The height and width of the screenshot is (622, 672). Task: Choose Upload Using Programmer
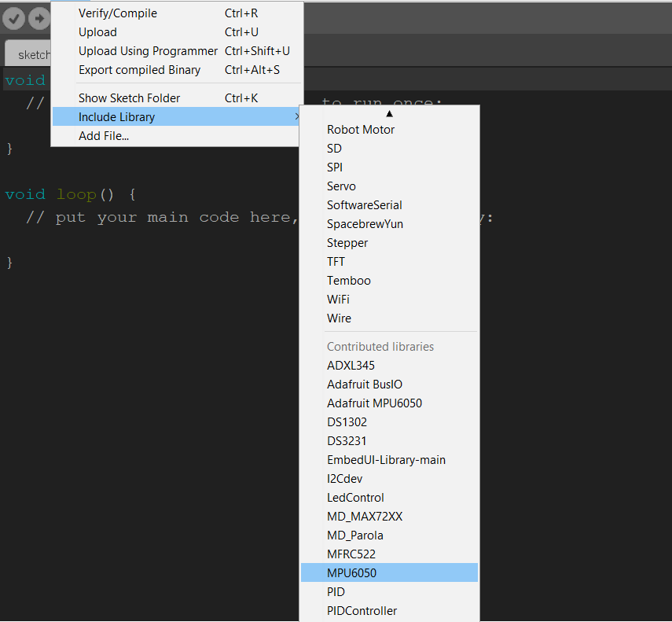coord(177,51)
